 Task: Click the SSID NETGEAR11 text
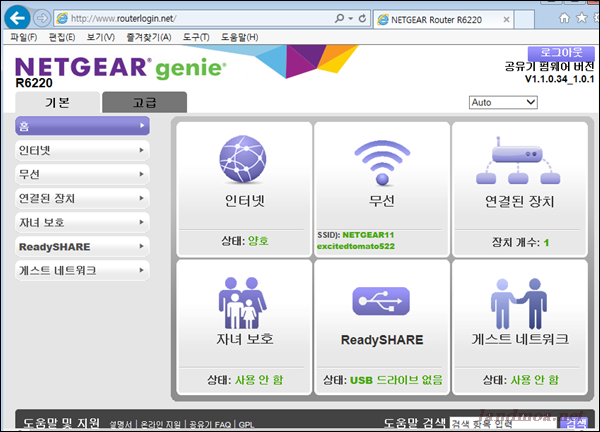tap(356, 235)
